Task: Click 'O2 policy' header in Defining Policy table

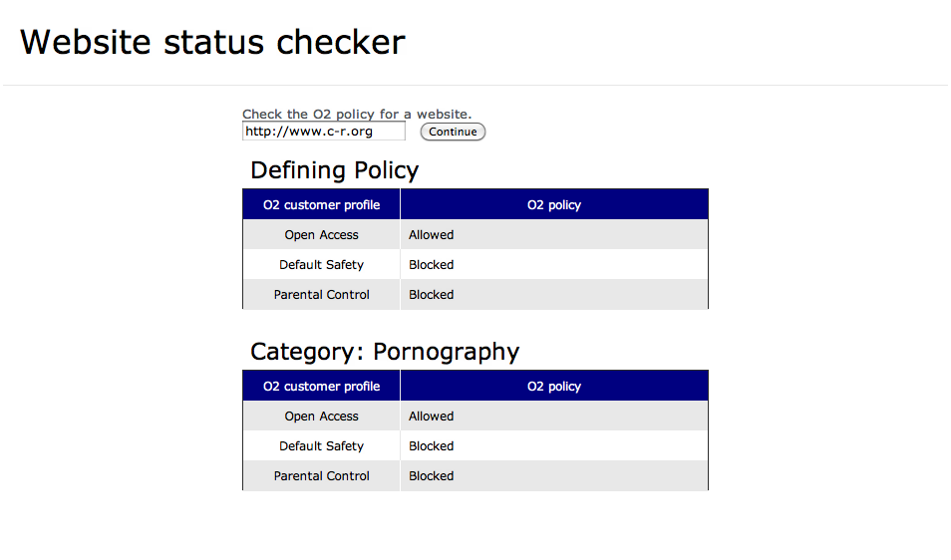Action: (x=553, y=205)
